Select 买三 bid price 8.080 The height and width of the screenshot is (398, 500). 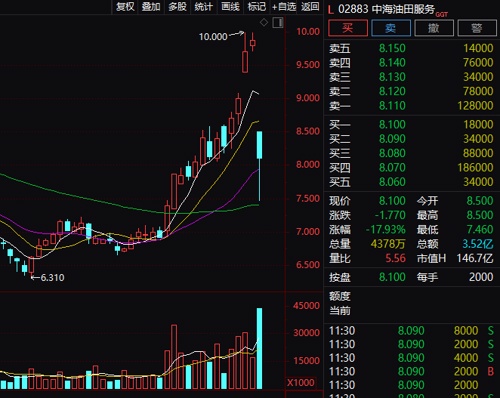point(392,153)
